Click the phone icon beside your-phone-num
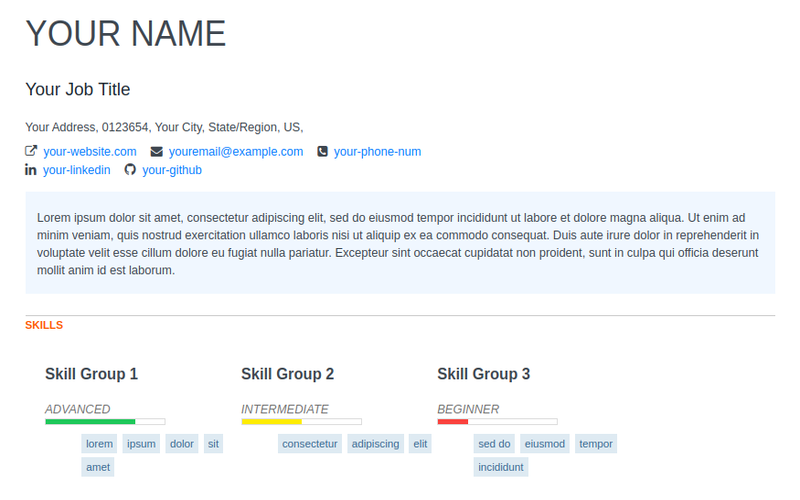 322,152
